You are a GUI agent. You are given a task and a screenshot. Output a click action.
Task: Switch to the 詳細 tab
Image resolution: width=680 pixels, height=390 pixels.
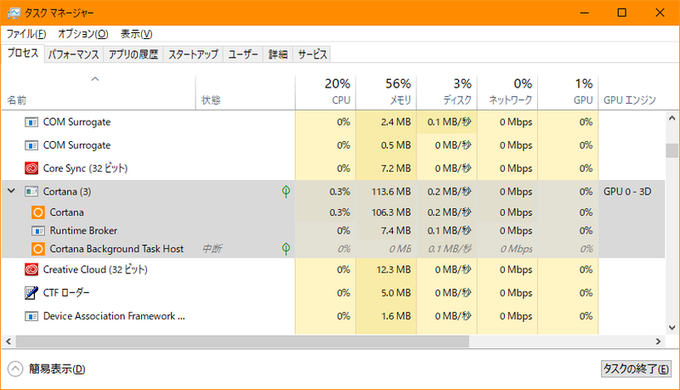tap(278, 55)
